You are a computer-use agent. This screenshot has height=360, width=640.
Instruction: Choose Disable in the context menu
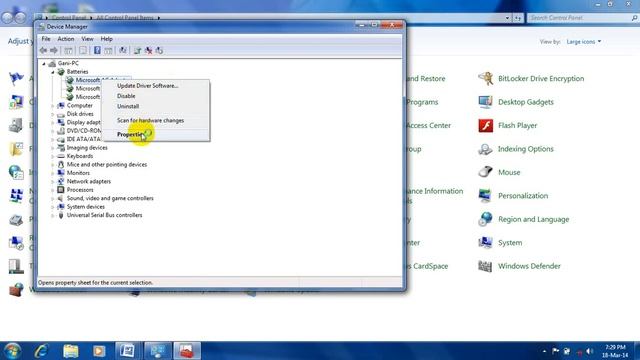(156, 96)
